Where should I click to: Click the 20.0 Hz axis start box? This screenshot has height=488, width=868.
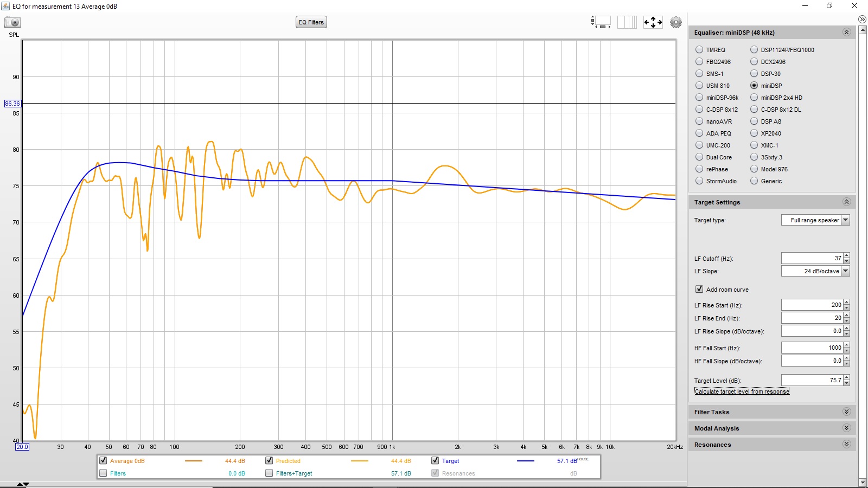(x=22, y=447)
